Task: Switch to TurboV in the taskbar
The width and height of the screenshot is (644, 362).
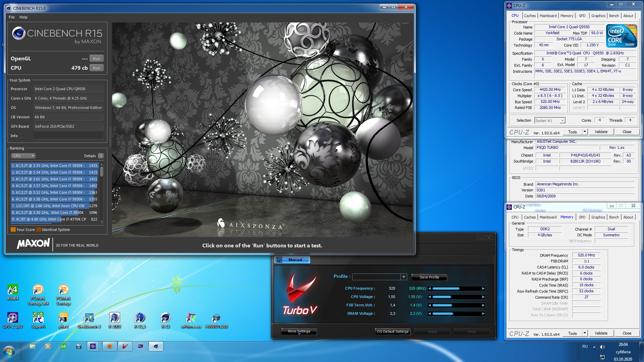Action: [125, 347]
